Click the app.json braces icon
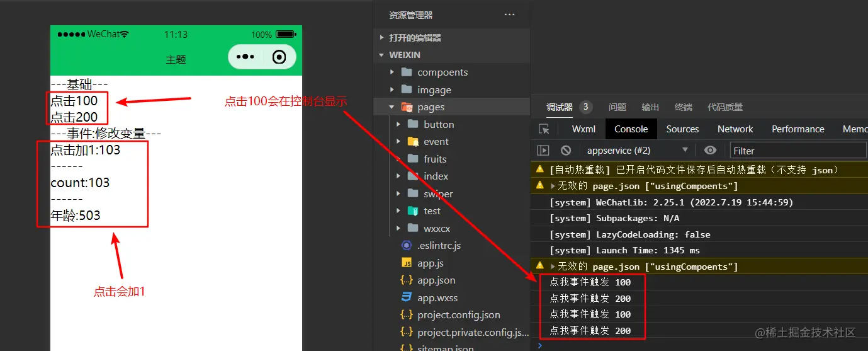The height and width of the screenshot is (351, 868). click(407, 280)
